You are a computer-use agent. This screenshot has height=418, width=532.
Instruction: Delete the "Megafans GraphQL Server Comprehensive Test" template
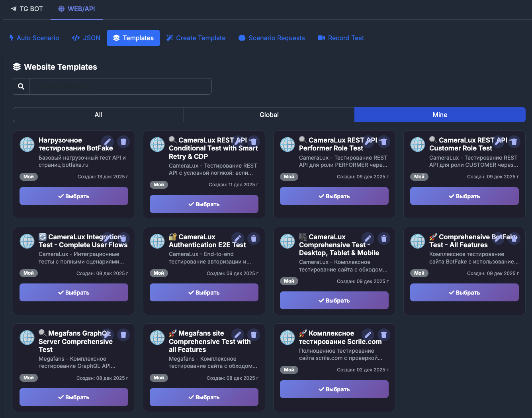pyautogui.click(x=123, y=334)
